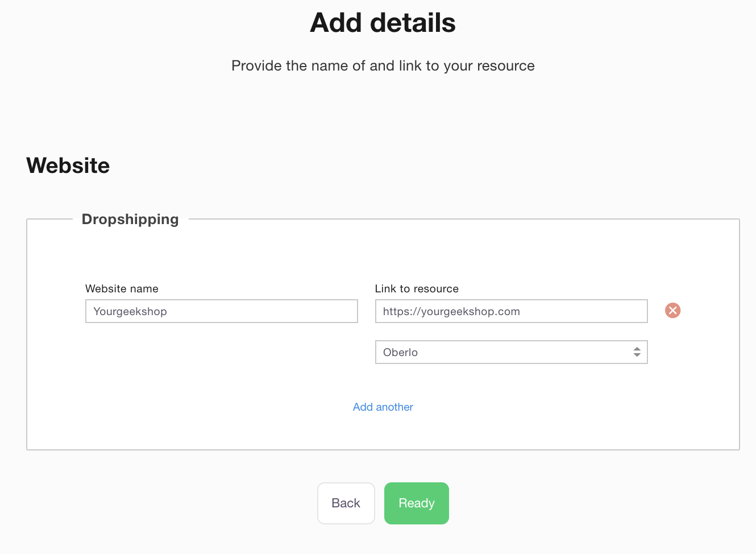Image resolution: width=756 pixels, height=554 pixels.
Task: Focus the Website name input field
Action: click(x=221, y=311)
